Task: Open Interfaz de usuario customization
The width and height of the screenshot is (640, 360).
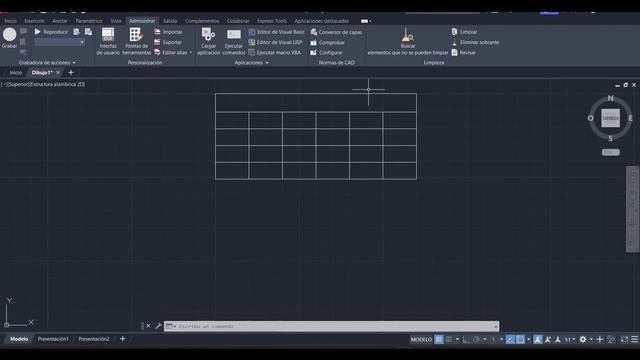Action: 108,41
